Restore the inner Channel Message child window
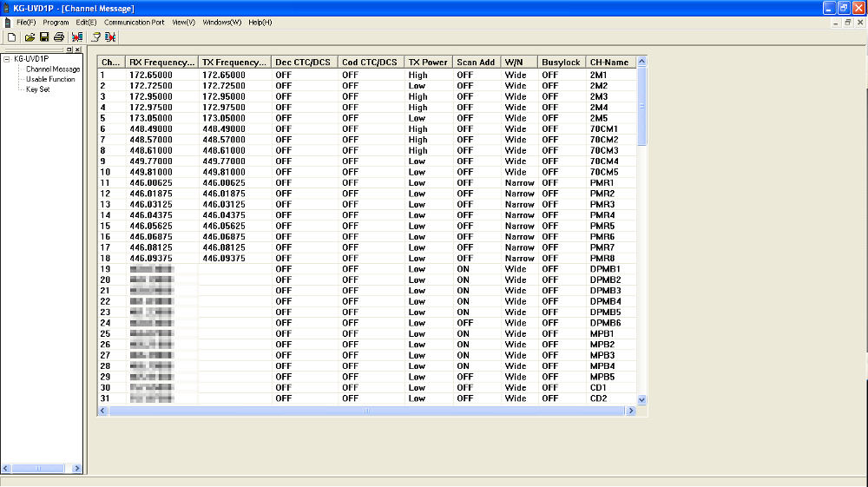The image size is (868, 487). pyautogui.click(x=847, y=23)
